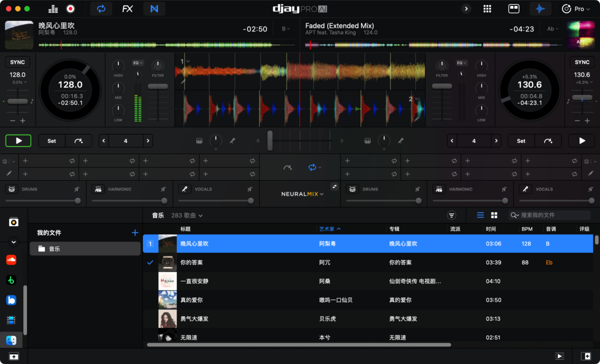The width and height of the screenshot is (600, 364).
Task: Open right deck EQ dropdown
Action: coord(461,63)
